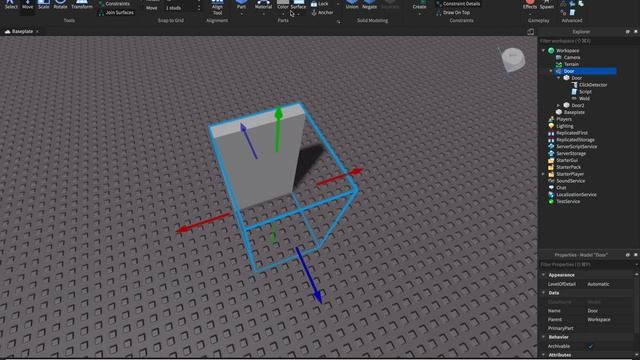
Task: Click Negate in Solid Modeling
Action: (369, 4)
